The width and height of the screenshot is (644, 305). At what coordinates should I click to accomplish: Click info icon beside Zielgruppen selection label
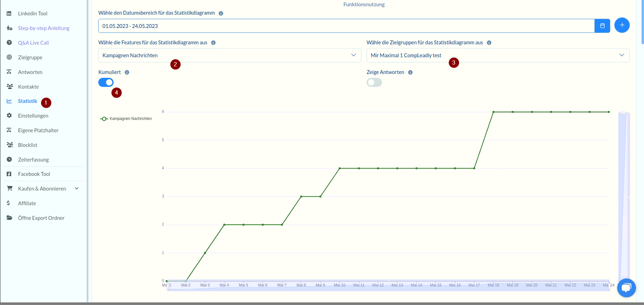(x=489, y=43)
